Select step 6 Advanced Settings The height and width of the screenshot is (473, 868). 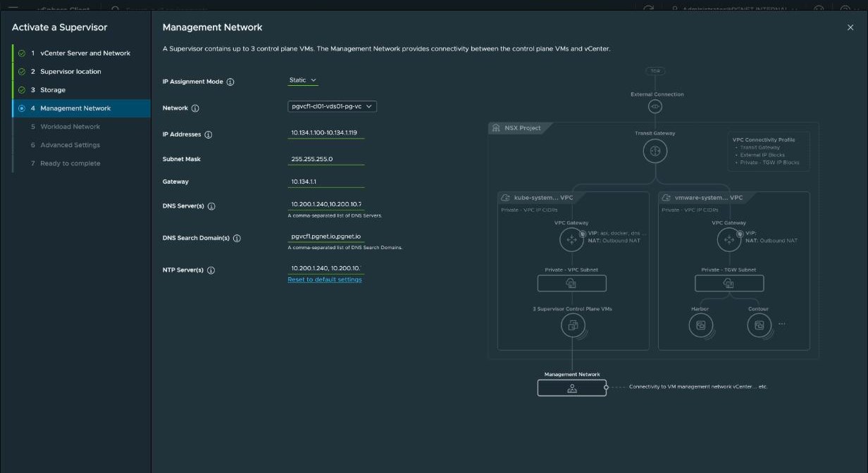tap(81, 145)
